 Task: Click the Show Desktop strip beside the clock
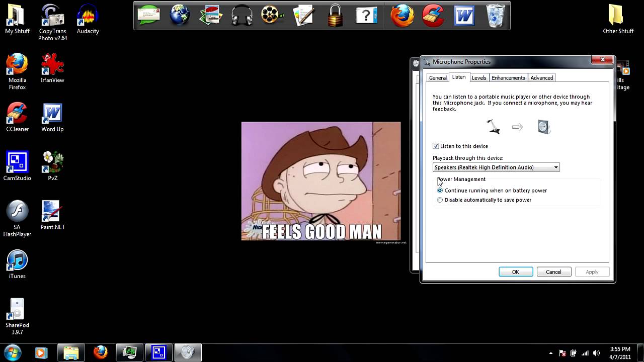(x=640, y=353)
